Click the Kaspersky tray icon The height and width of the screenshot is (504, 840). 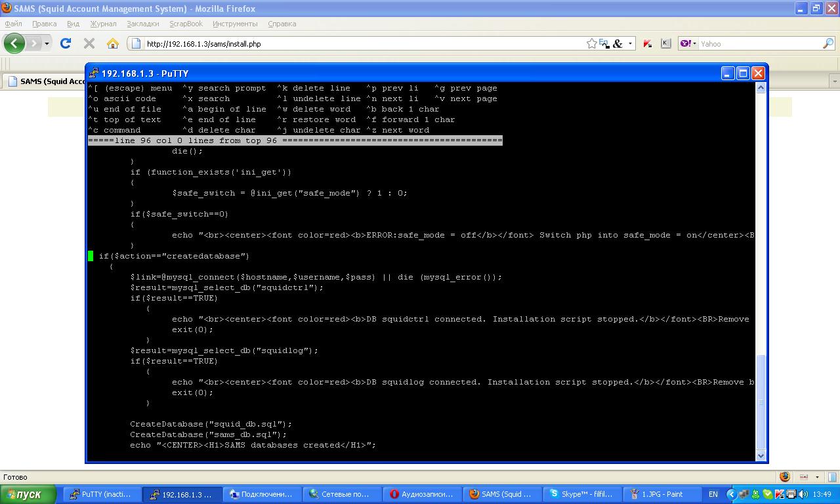[x=780, y=494]
